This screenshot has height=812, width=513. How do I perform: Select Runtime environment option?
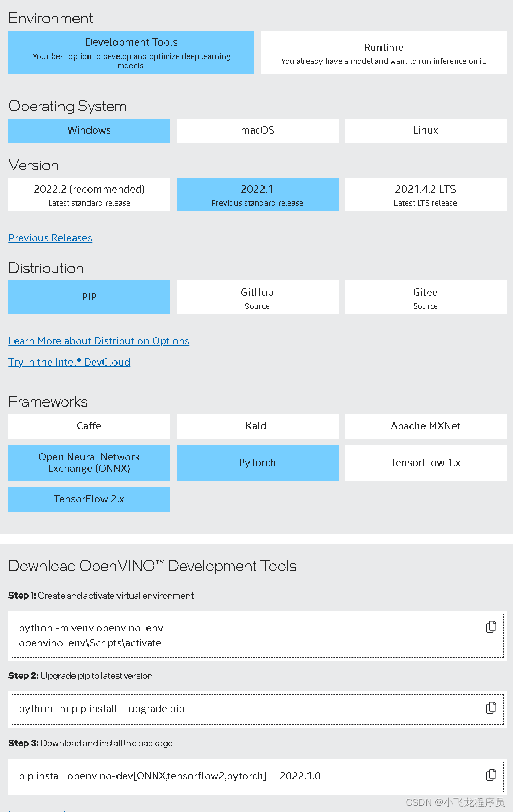tap(384, 52)
